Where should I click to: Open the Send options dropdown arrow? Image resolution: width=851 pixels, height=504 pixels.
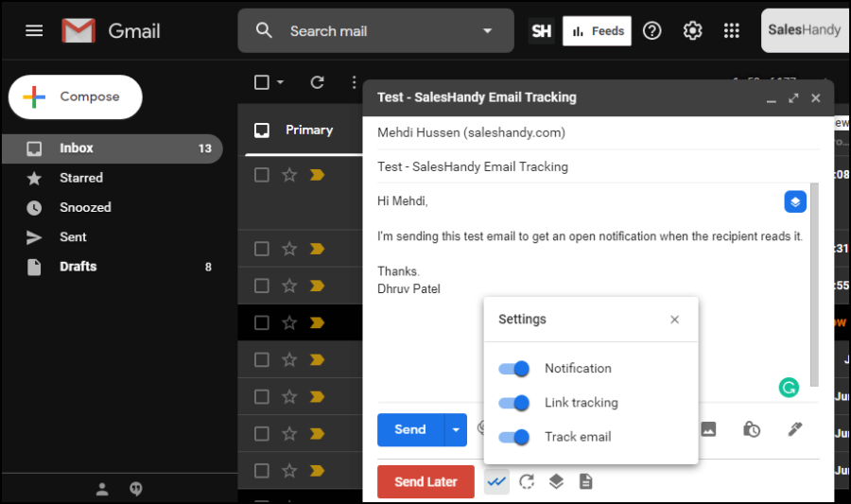tap(456, 429)
